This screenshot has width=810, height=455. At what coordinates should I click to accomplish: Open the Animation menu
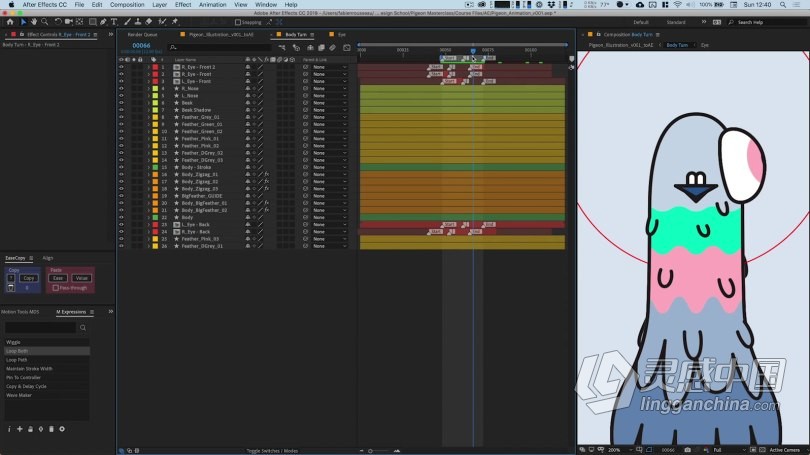coord(212,5)
